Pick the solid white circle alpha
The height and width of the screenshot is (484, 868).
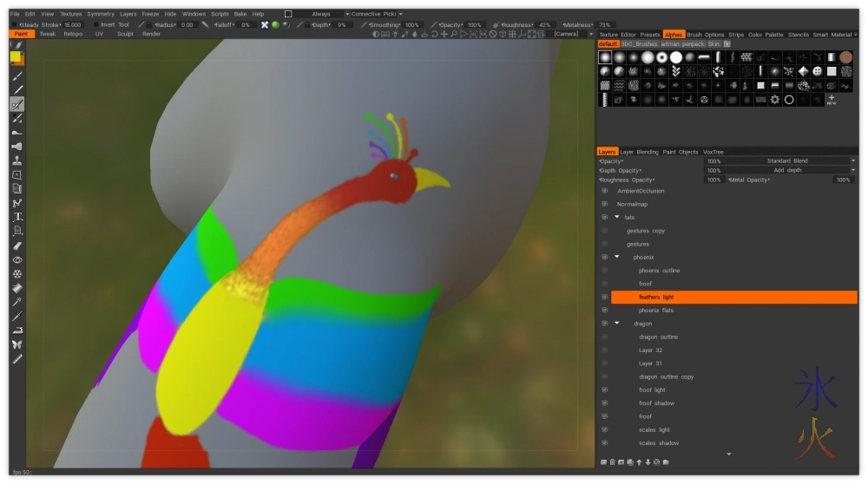click(675, 57)
